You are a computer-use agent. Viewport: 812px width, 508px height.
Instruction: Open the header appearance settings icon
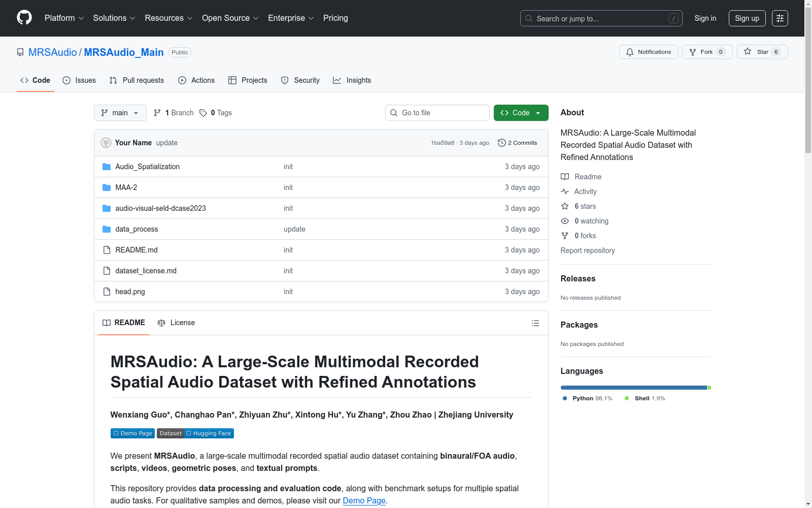pyautogui.click(x=780, y=18)
